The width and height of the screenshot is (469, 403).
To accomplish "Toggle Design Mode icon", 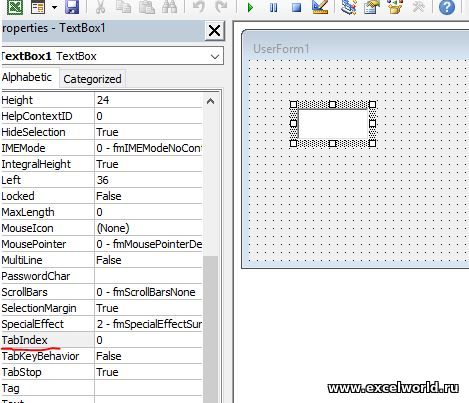I will pos(320,6).
